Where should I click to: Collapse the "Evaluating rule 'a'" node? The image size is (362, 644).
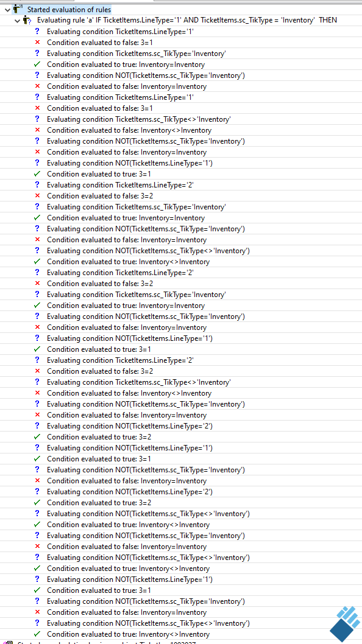[x=17, y=20]
